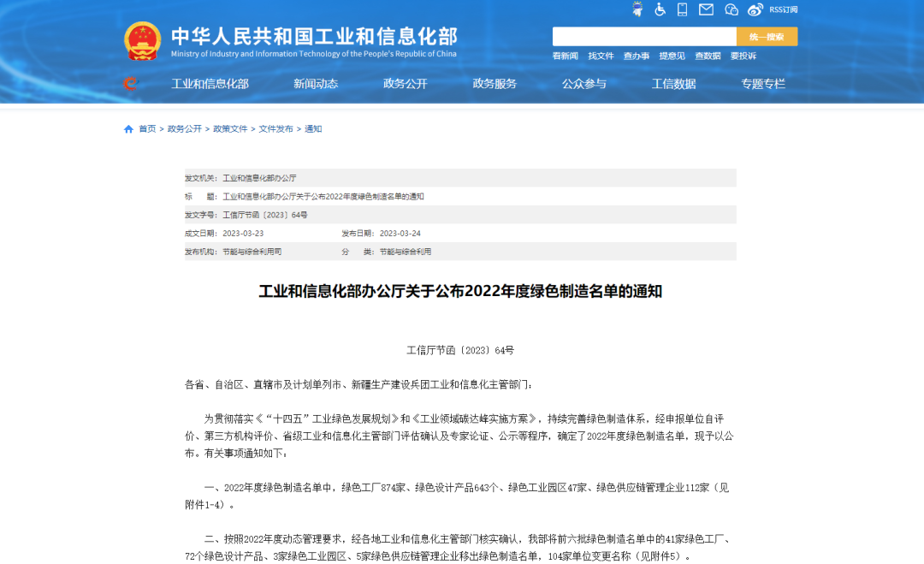Click the salutation line starting 各省、自治区

pos(358,385)
